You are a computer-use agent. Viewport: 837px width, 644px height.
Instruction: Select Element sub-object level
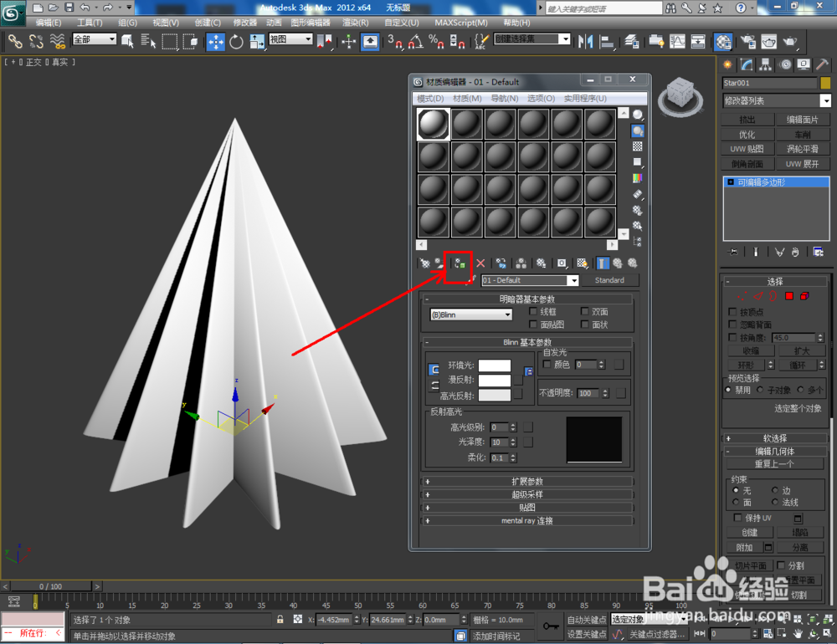coord(804,296)
